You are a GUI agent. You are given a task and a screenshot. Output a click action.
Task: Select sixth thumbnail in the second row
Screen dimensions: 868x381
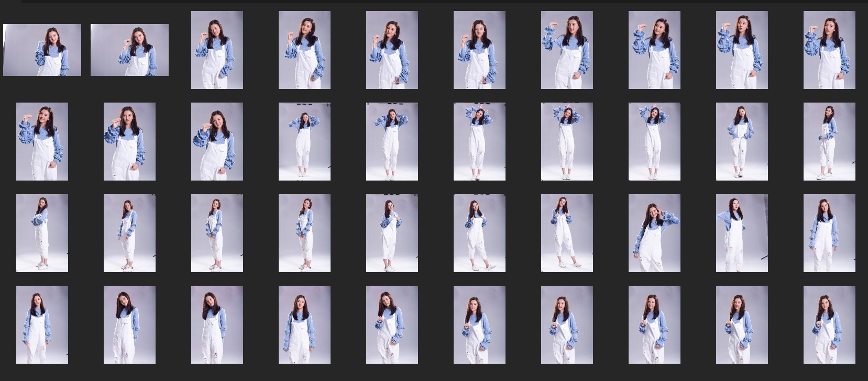[479, 141]
